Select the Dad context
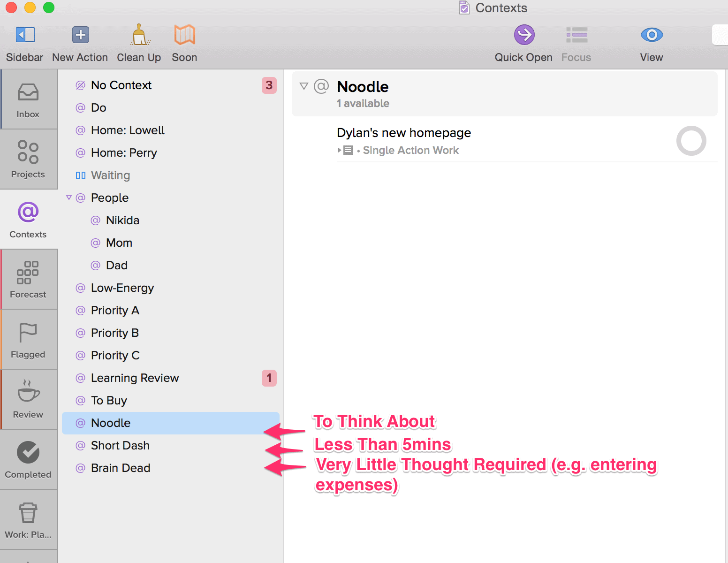The width and height of the screenshot is (728, 563). [x=171, y=266]
